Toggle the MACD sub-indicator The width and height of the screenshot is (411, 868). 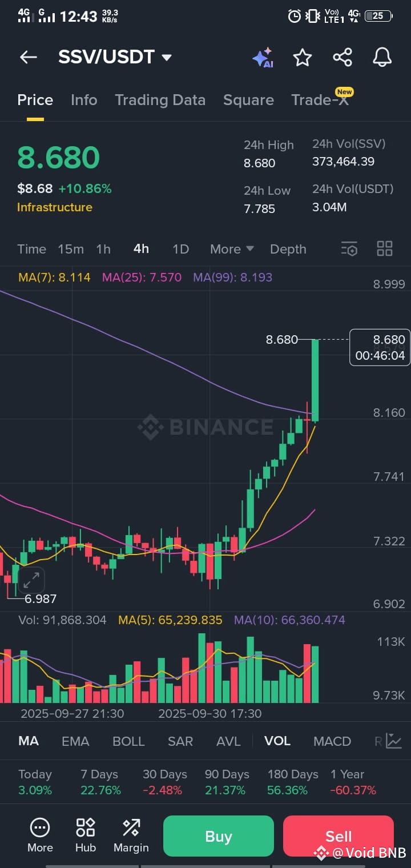332,741
